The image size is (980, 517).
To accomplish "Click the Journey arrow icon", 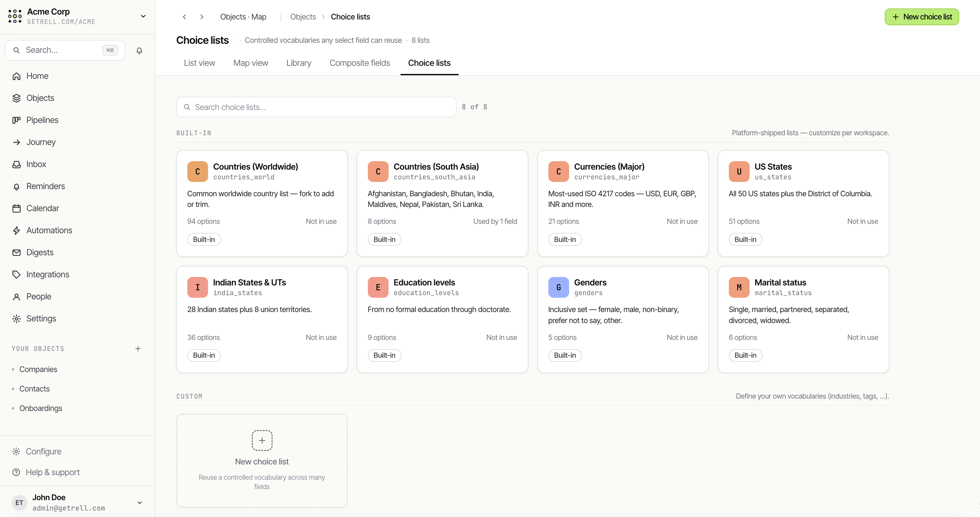I will [16, 142].
